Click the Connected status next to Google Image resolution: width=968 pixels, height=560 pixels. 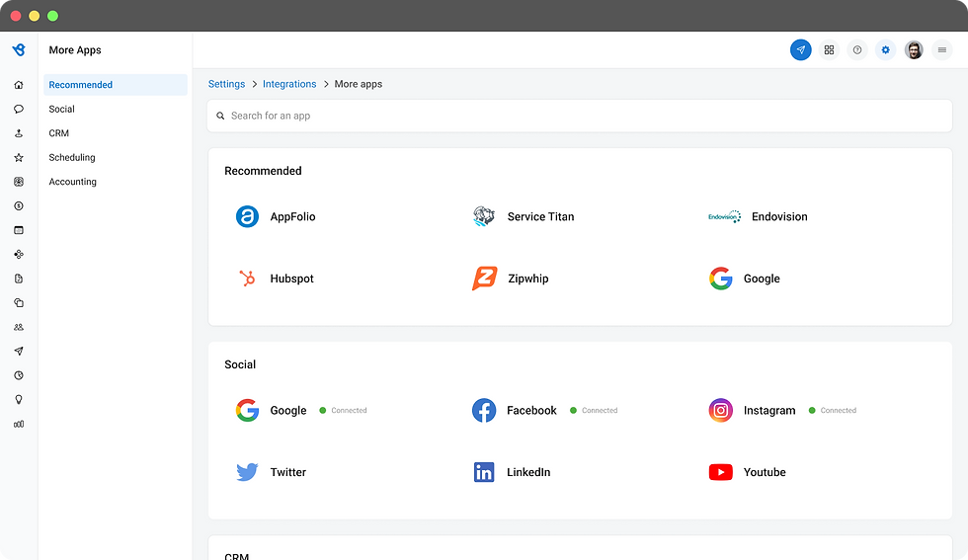pos(344,411)
